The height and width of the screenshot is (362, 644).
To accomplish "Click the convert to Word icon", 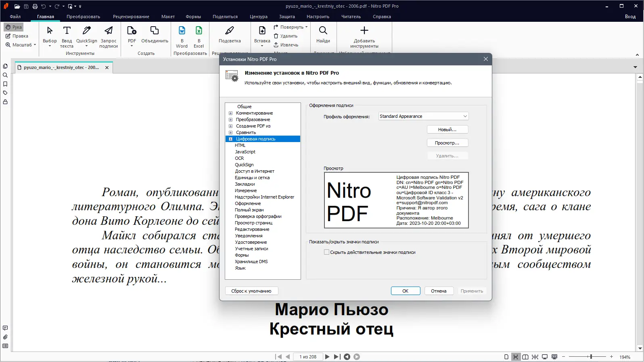I will click(x=182, y=31).
